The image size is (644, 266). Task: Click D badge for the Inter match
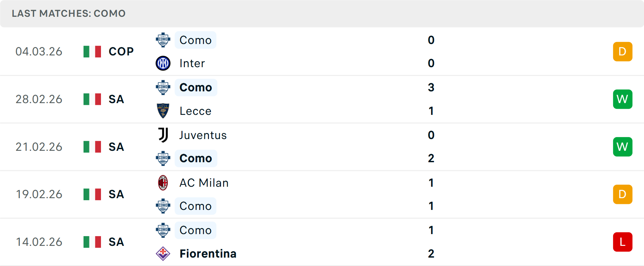coord(623,51)
